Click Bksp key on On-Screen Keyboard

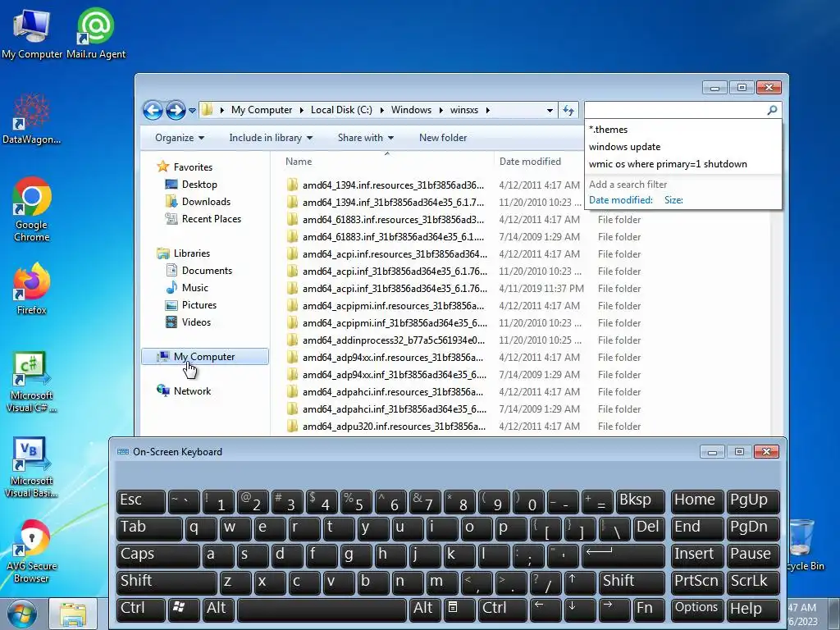coord(640,501)
